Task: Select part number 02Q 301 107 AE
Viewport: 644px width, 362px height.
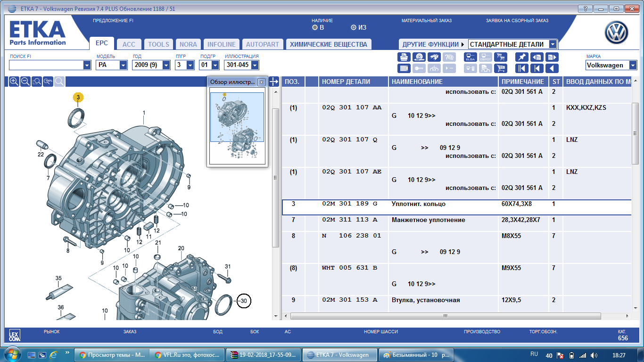Action: pyautogui.click(x=352, y=172)
